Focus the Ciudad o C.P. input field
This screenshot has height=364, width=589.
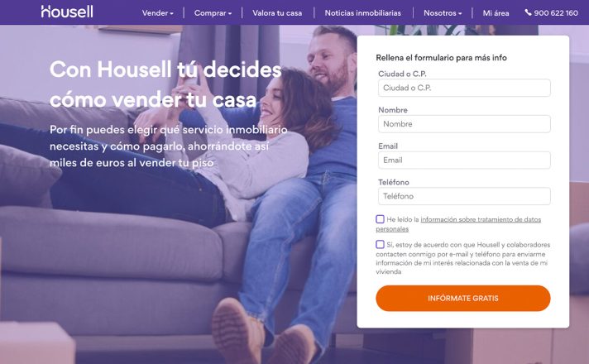464,88
